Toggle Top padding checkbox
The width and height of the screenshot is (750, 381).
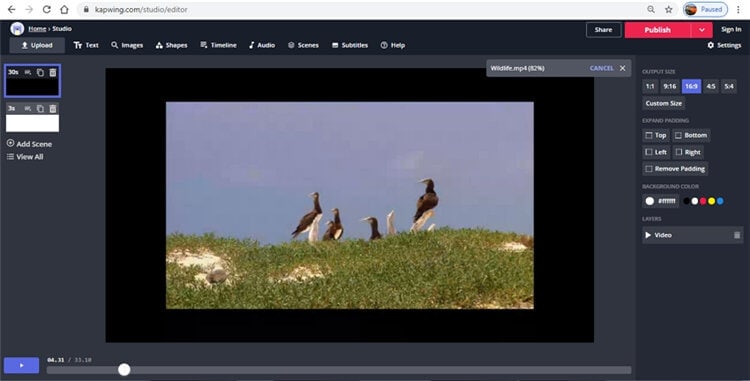pyautogui.click(x=649, y=135)
